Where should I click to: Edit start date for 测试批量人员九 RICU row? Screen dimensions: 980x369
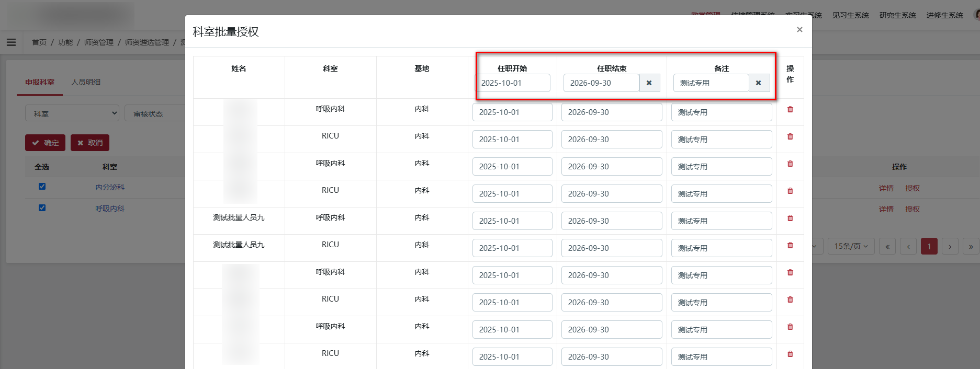click(512, 248)
